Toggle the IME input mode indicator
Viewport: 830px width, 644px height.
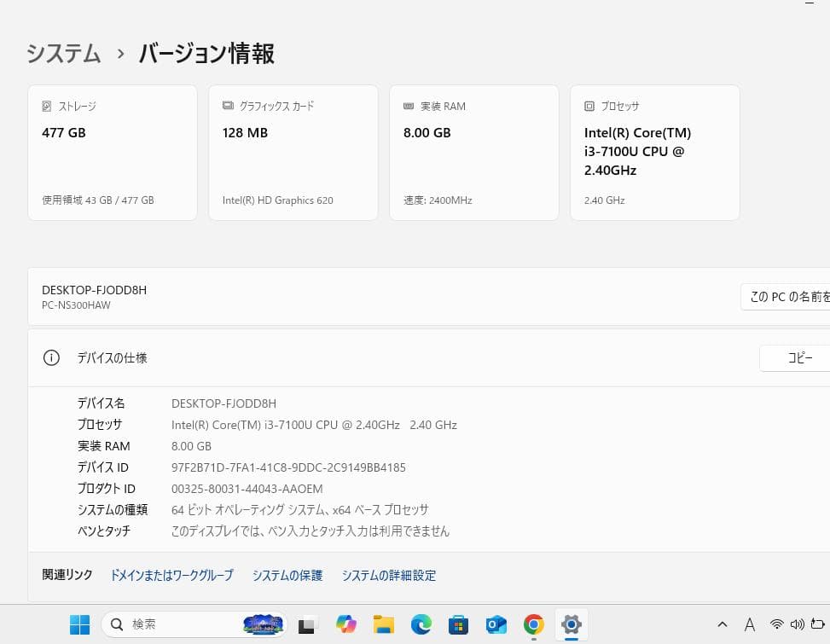(x=749, y=624)
